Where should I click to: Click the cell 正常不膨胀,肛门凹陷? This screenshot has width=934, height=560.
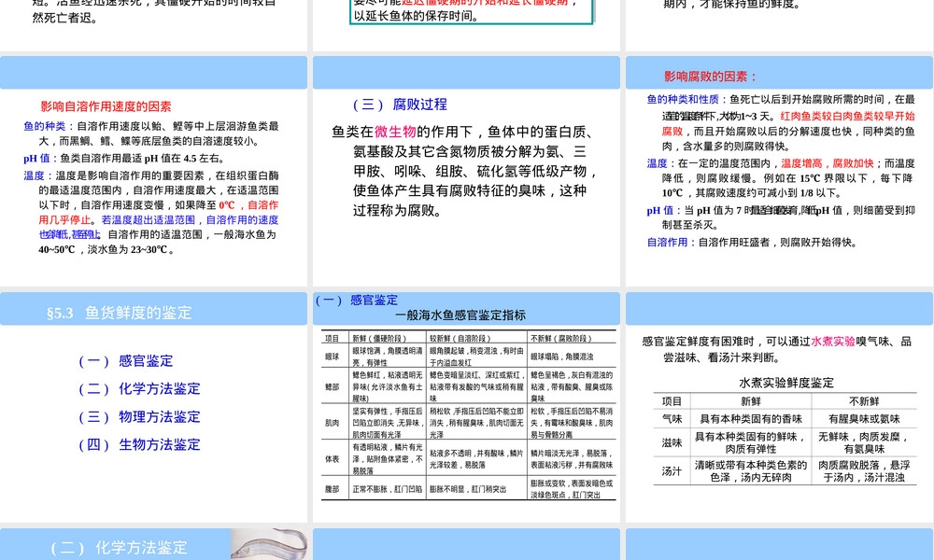[388, 489]
